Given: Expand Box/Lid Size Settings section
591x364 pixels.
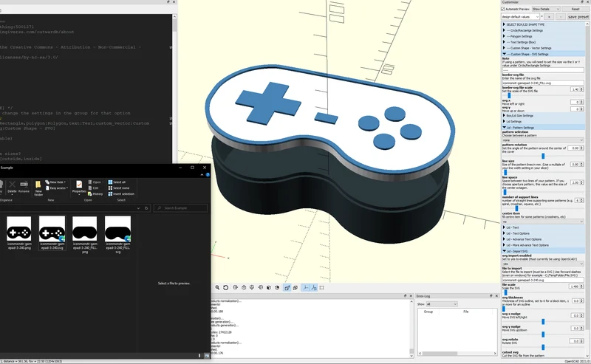Looking at the screenshot, I should coord(543,116).
